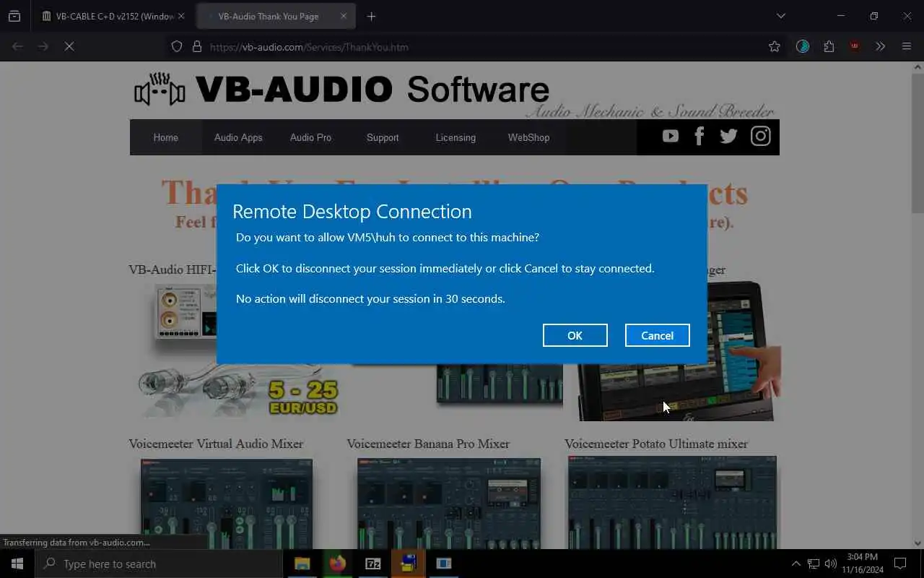Open the Firefox application hamburger menu
Viewport: 924px width, 578px height.
(907, 46)
